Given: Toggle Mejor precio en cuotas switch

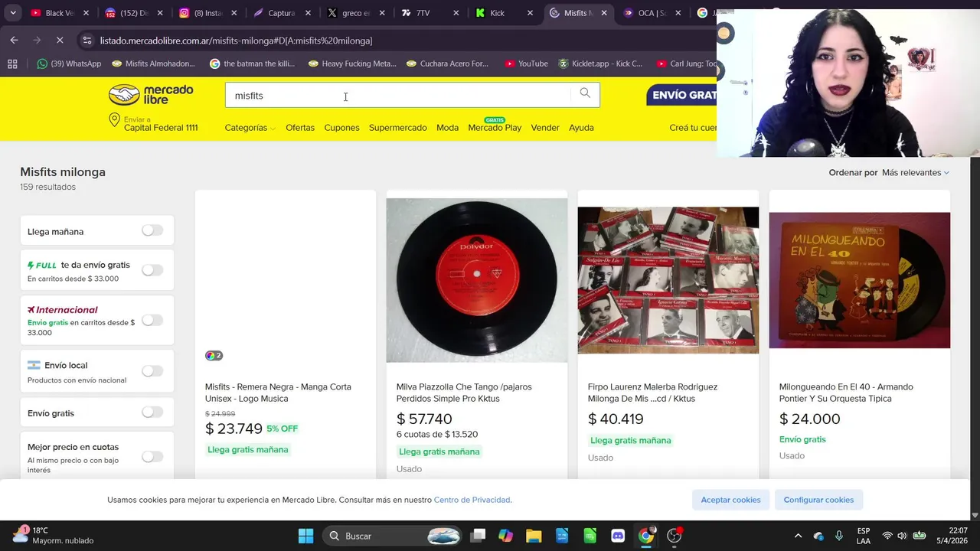Looking at the screenshot, I should 152,457.
